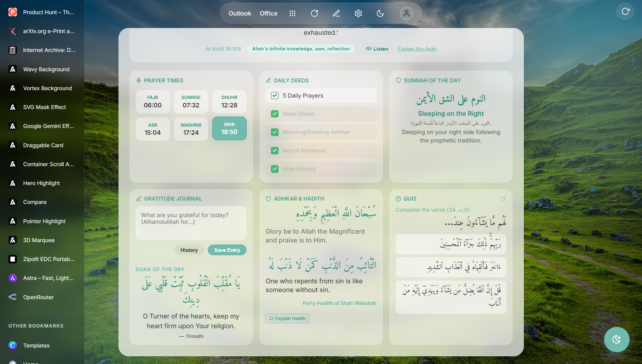Open the profile account icon
Viewport: 642px width, 364px height.
coord(407,13)
